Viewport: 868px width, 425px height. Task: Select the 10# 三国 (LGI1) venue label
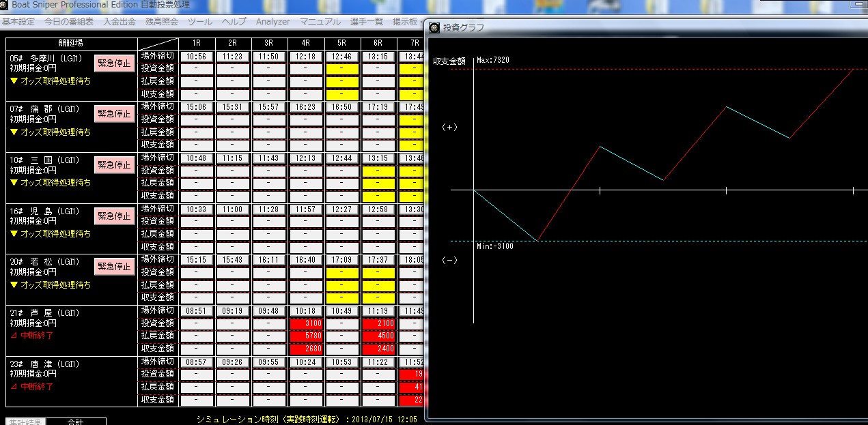(45, 160)
